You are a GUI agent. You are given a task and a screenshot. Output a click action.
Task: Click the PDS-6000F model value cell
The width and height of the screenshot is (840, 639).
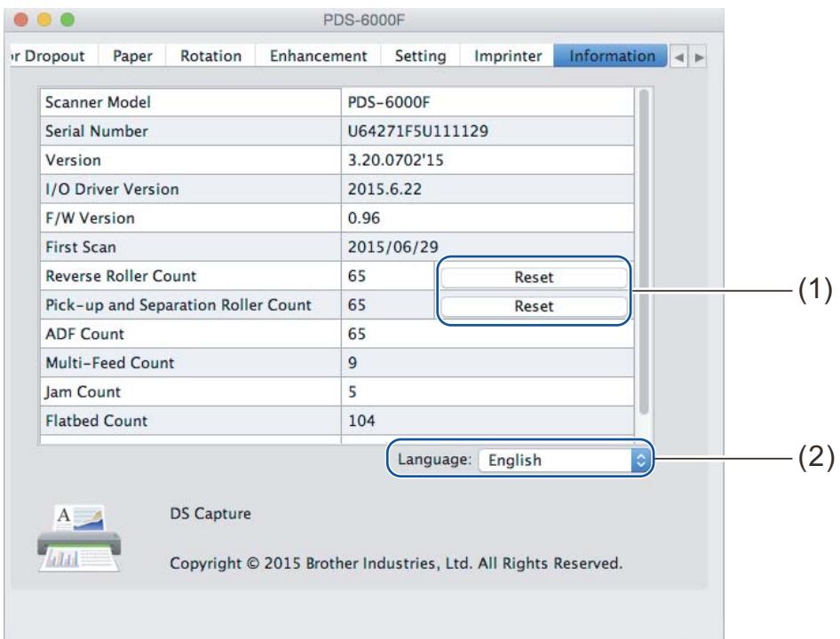[x=487, y=102]
